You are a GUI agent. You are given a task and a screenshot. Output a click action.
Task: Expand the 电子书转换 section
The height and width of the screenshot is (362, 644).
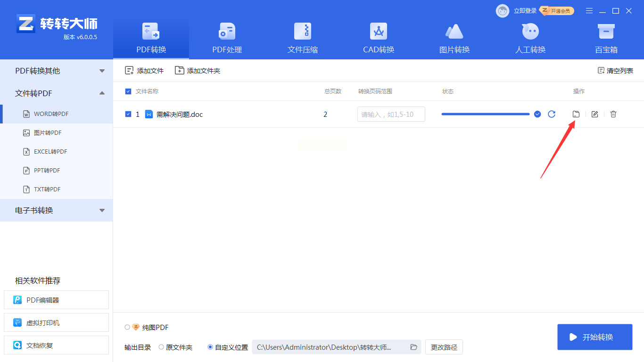[57, 210]
